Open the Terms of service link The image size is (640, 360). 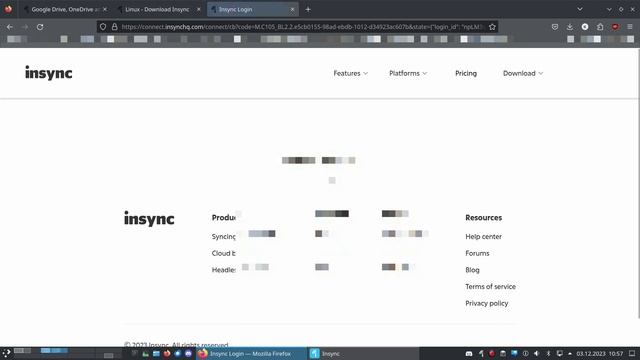[490, 287]
